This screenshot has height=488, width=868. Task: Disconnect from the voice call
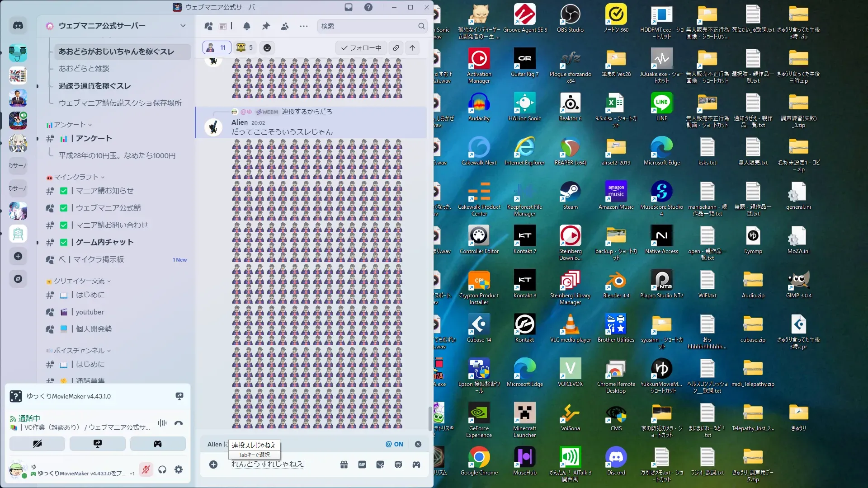[179, 423]
